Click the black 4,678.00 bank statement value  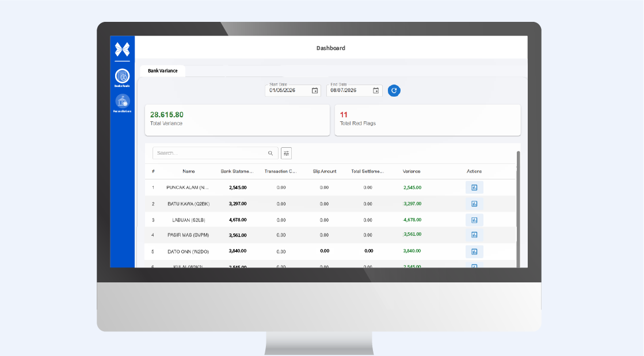238,220
